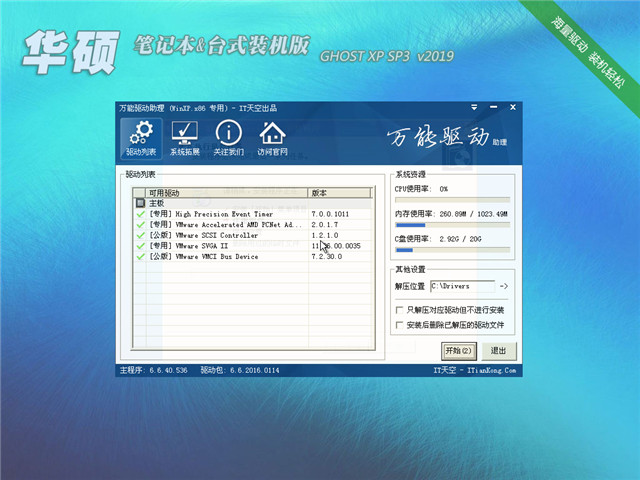Click the disk value 2.92G / 20G

point(460,239)
